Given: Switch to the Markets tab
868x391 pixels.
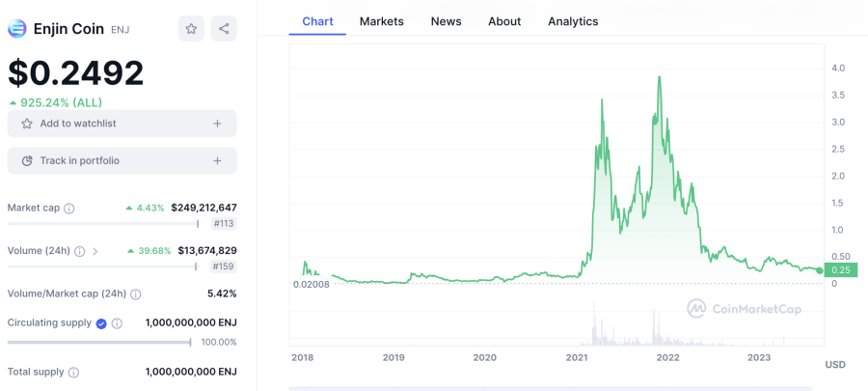Looking at the screenshot, I should [x=381, y=21].
